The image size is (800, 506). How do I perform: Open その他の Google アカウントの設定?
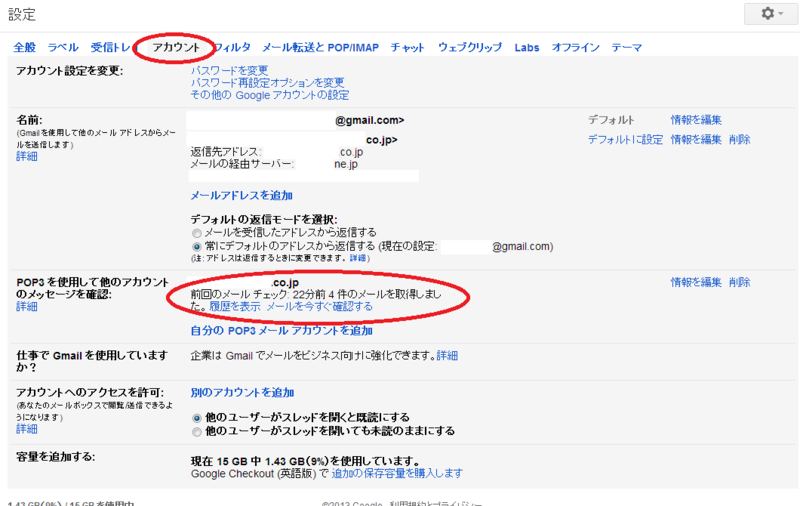270,95
